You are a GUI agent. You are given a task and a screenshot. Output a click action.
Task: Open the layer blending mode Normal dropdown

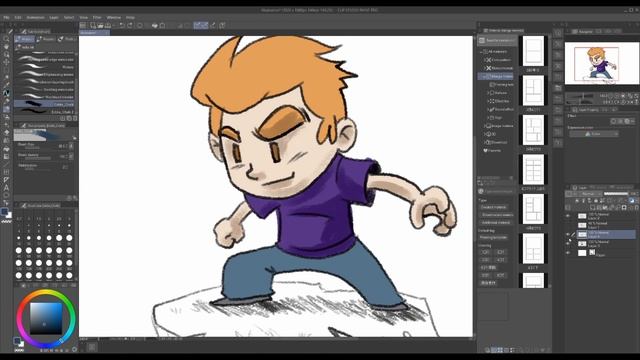(x=590, y=194)
